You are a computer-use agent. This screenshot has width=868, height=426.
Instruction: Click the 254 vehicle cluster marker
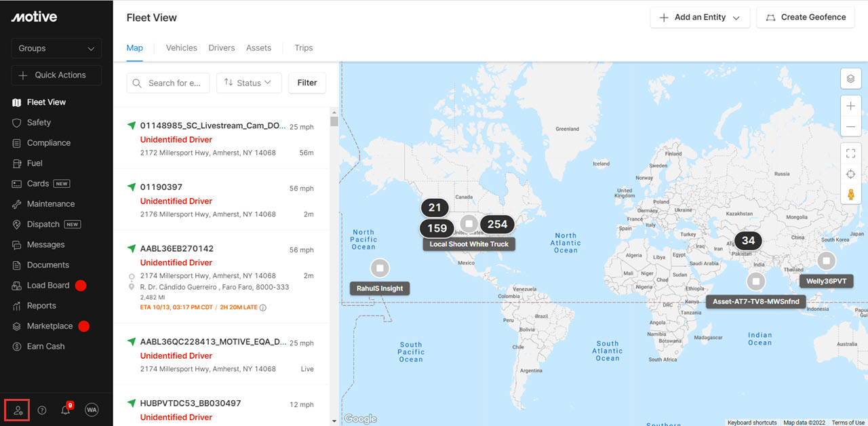[x=497, y=224]
